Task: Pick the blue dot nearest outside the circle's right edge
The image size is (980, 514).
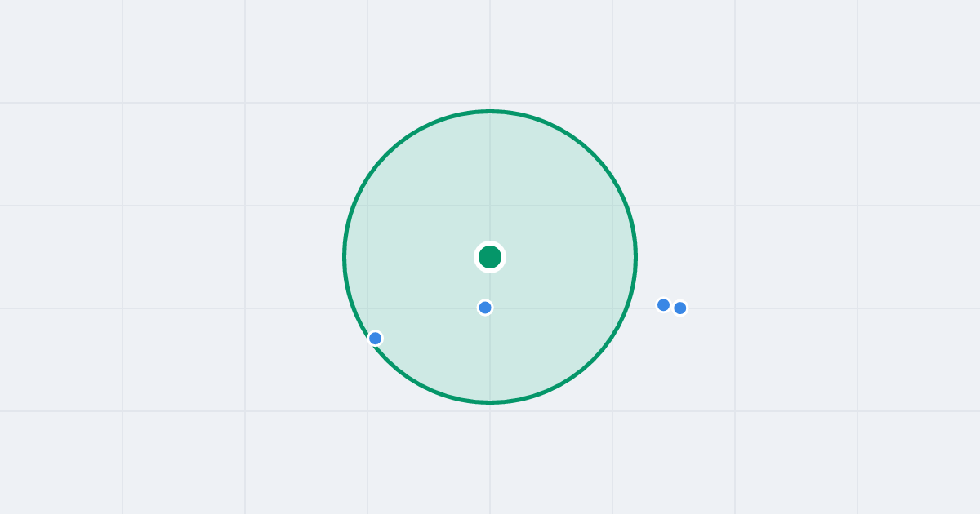Action: click(x=664, y=305)
